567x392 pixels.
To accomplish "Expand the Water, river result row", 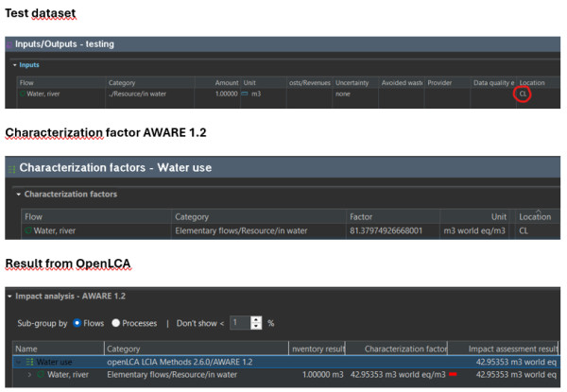I will (x=29, y=375).
